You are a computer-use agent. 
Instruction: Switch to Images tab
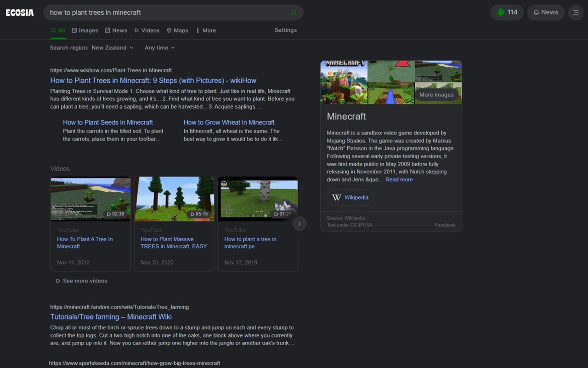[85, 30]
